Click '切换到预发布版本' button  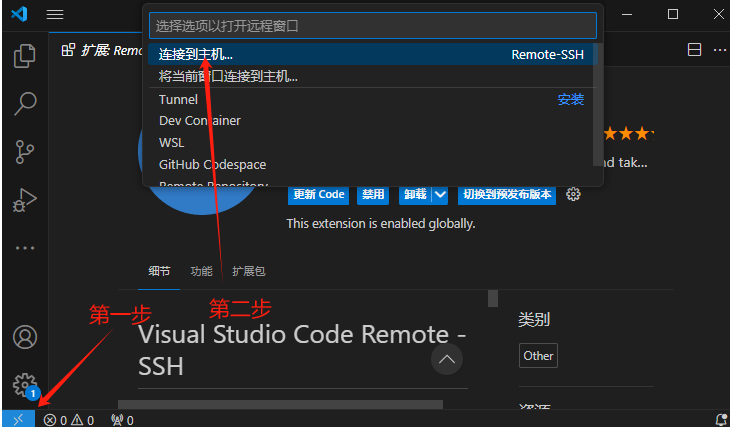(507, 194)
